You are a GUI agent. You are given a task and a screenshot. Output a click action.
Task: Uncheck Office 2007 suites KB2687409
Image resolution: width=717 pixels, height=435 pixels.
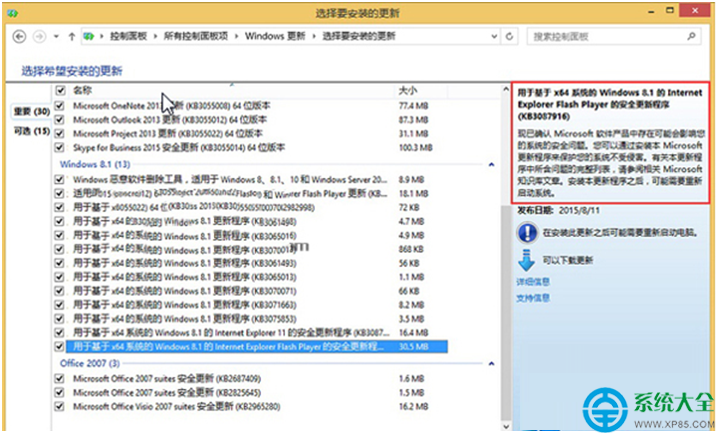coord(59,379)
